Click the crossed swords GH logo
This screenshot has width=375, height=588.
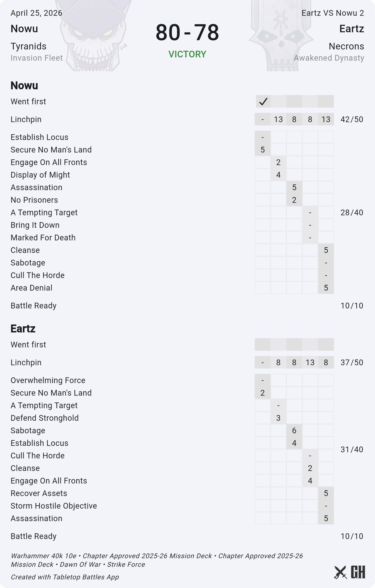pyautogui.click(x=349, y=572)
